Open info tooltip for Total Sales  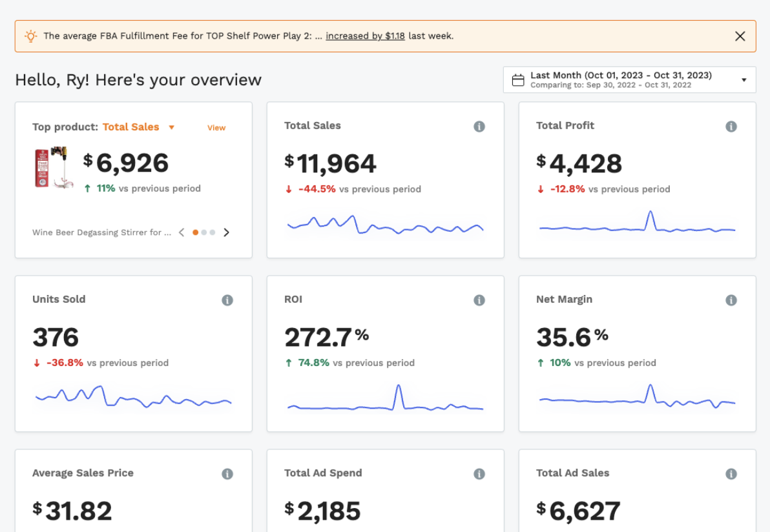(x=479, y=127)
